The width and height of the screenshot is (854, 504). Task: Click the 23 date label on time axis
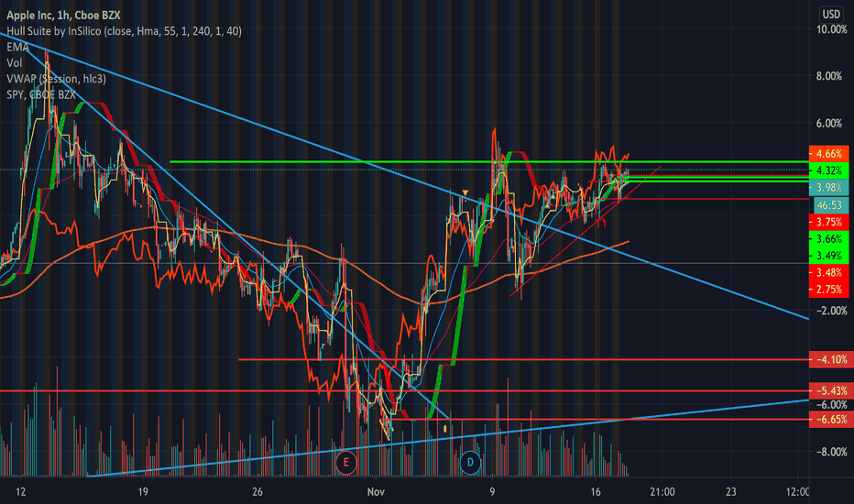pyautogui.click(x=731, y=492)
